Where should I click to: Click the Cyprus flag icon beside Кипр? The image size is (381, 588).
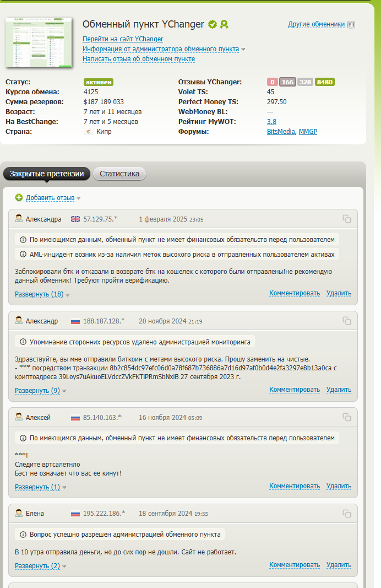pos(89,132)
